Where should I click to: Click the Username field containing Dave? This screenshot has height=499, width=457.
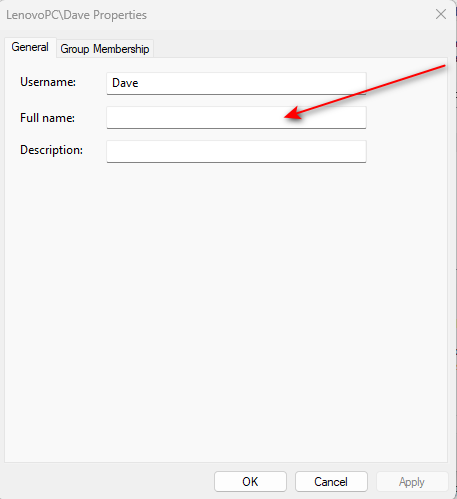(236, 83)
